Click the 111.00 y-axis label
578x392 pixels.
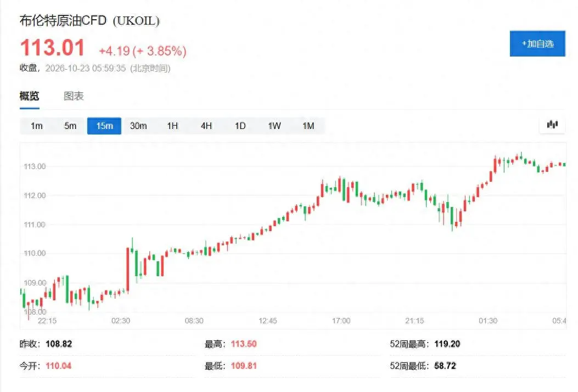click(x=35, y=225)
